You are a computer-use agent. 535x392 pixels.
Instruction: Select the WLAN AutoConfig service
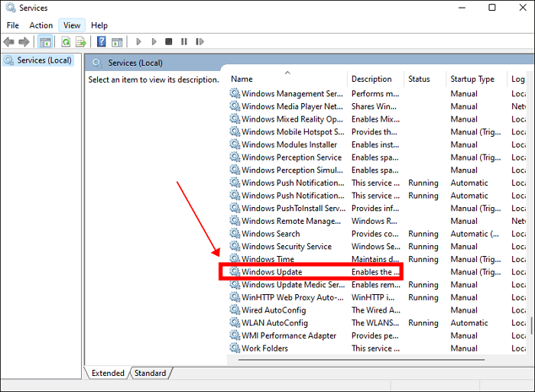377,323
